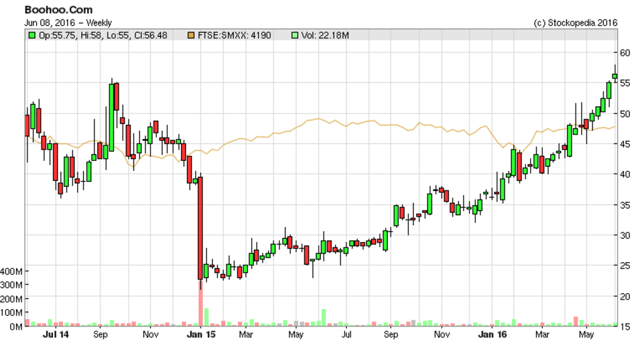Click the light green Vol legend swatch
Screen dimensions: 644x354
(294, 36)
